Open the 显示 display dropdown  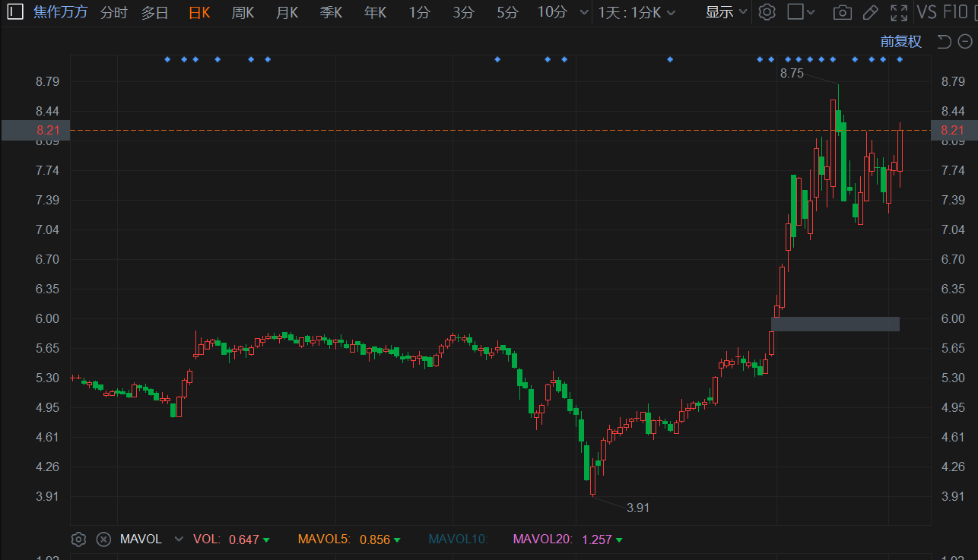pos(726,12)
